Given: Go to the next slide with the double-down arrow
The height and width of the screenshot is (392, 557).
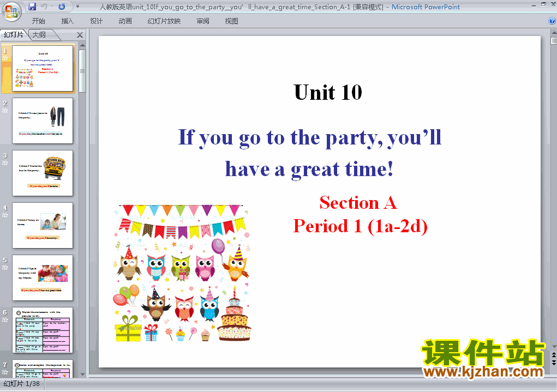Looking at the screenshot, I should 554,362.
